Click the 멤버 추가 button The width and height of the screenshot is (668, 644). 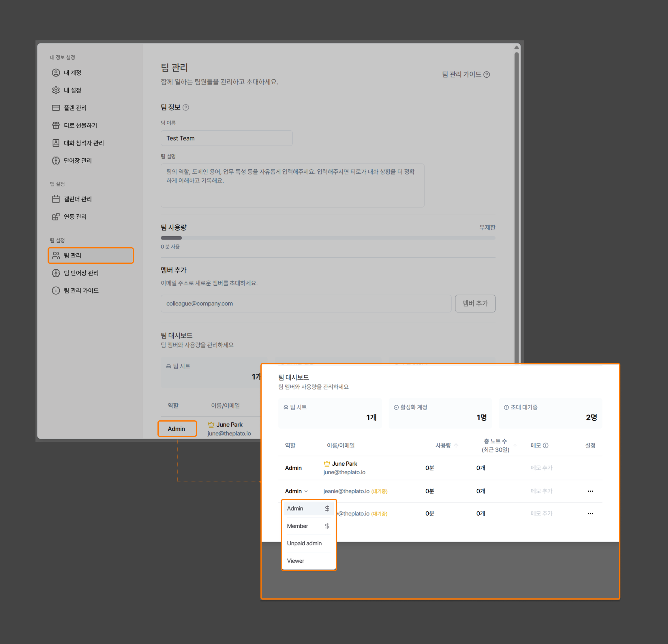point(475,304)
